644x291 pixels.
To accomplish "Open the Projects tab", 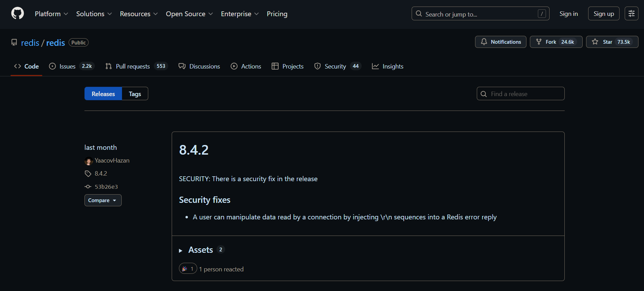I will [288, 66].
